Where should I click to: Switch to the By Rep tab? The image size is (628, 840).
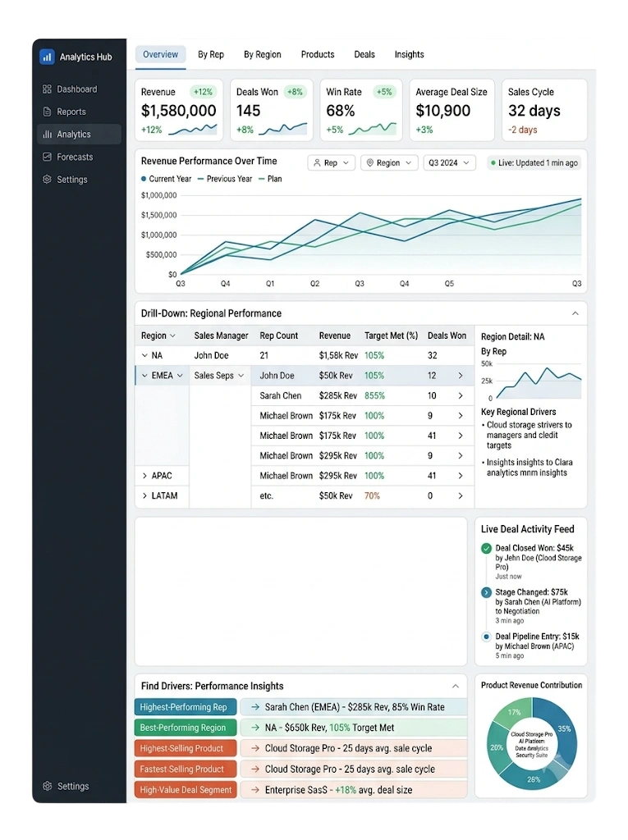[x=211, y=55]
